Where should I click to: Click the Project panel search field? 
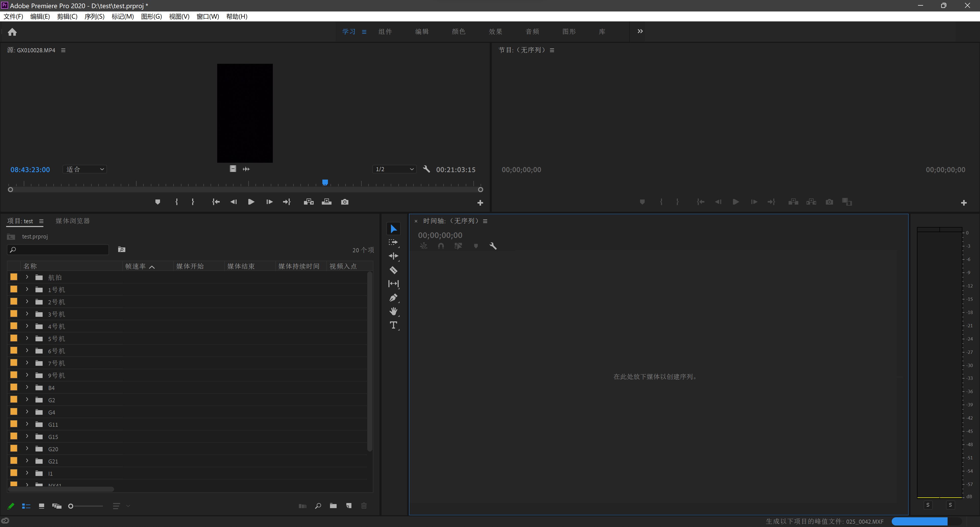tap(58, 249)
